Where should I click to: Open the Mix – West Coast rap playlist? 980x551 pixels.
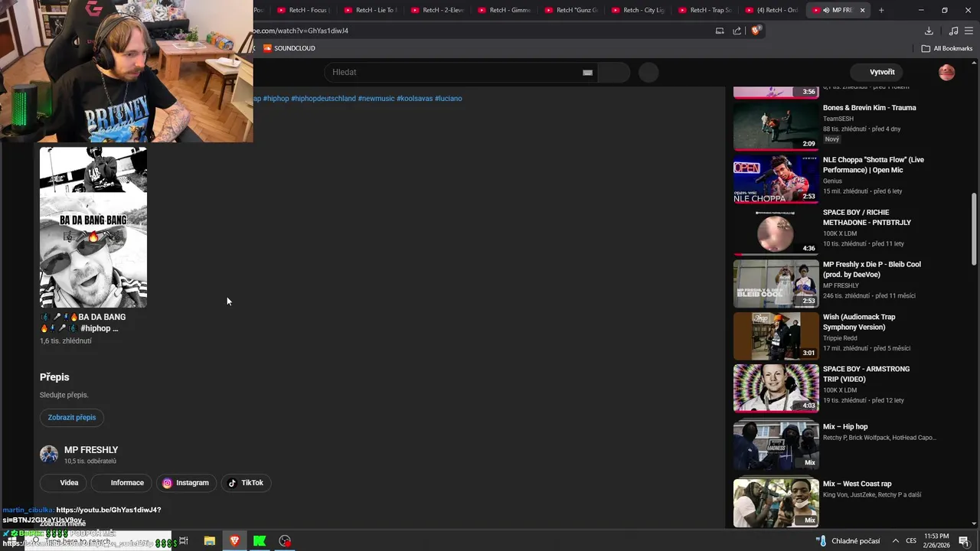pos(857,484)
